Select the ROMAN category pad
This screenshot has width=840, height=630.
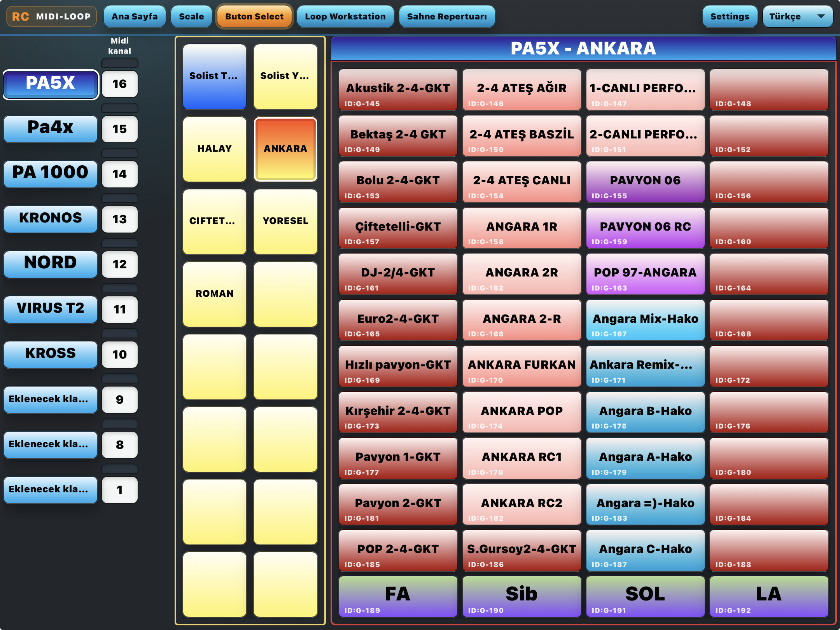(215, 294)
